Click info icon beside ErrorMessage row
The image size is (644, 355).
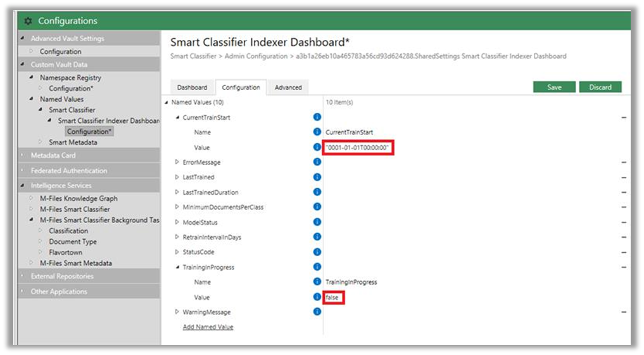tap(317, 162)
